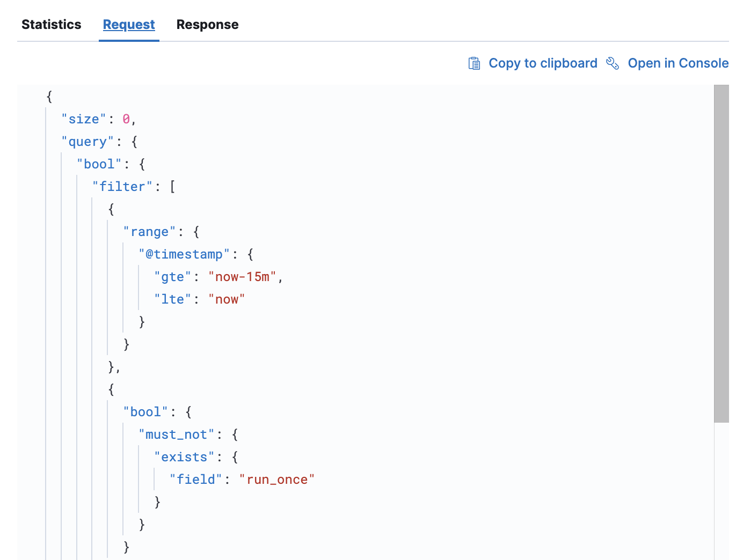Switch to the Statistics tab
The width and height of the screenshot is (743, 560).
pyautogui.click(x=51, y=24)
